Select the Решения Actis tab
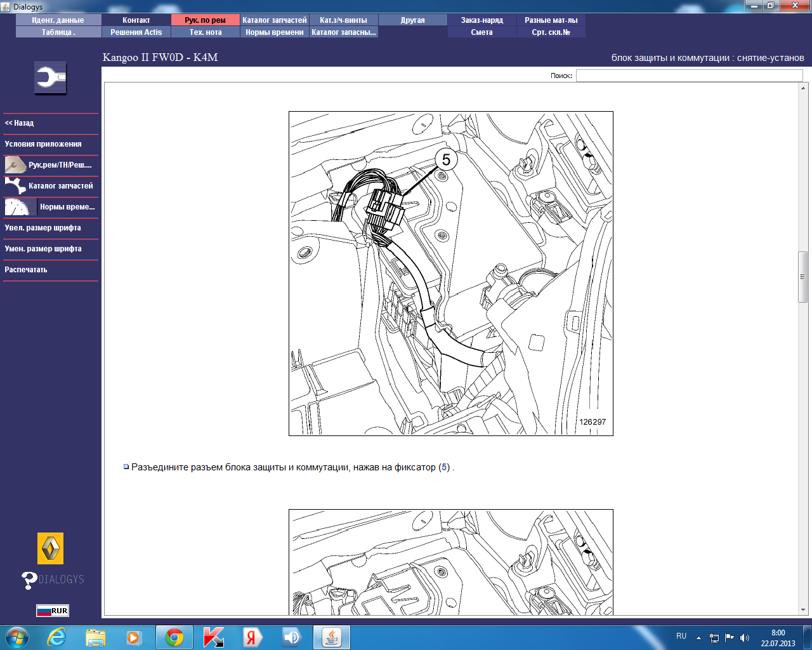This screenshot has height=650, width=812. [x=136, y=32]
